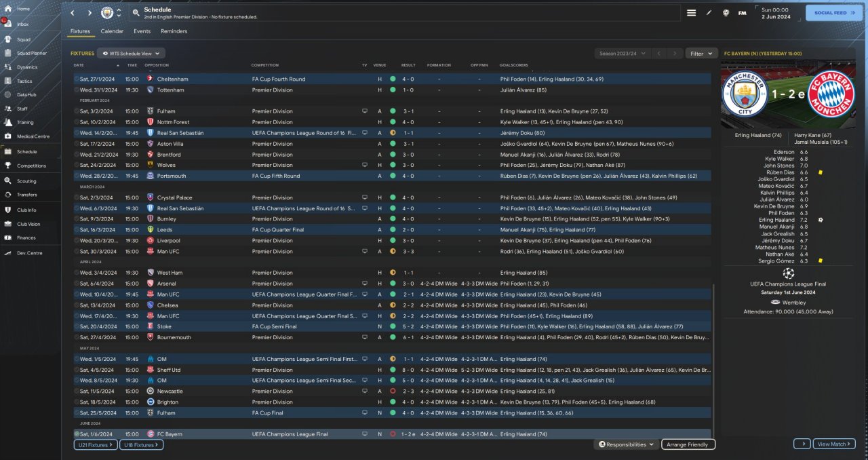Click the Manchester City club badge in header

point(107,13)
